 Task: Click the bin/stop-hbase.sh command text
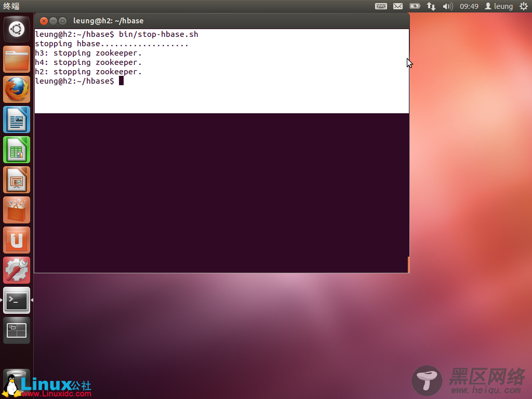pyautogui.click(x=158, y=34)
